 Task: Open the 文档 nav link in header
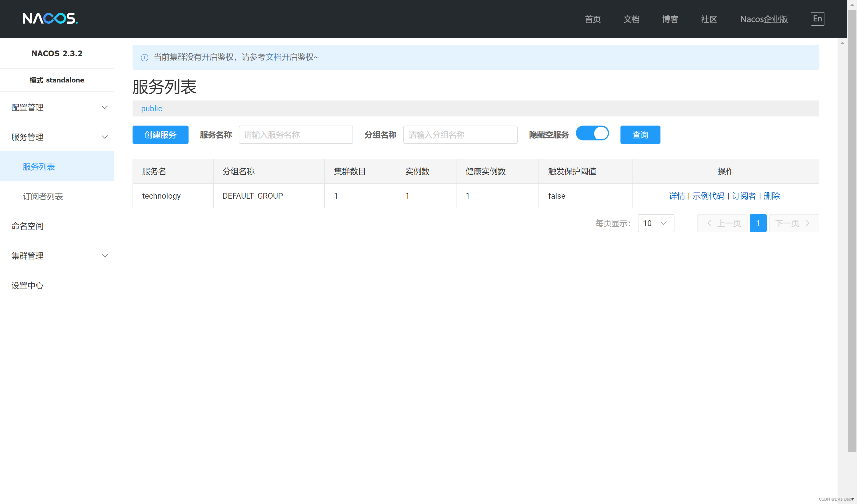pos(631,19)
